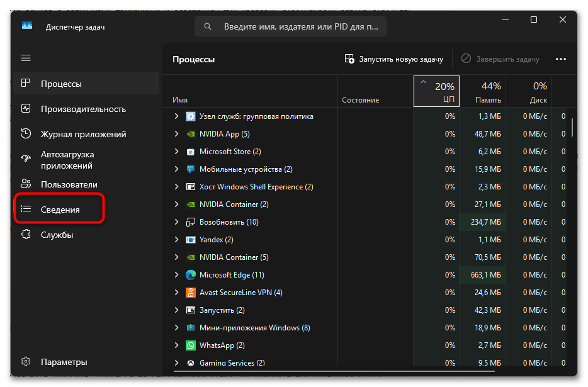The height and width of the screenshot is (387, 588).
Task: Click the search magnifier icon
Action: [x=207, y=26]
